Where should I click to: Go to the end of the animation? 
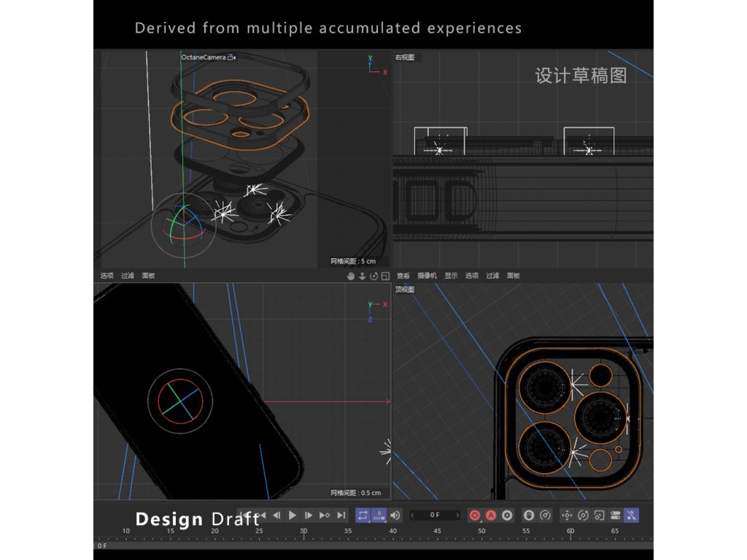341,516
